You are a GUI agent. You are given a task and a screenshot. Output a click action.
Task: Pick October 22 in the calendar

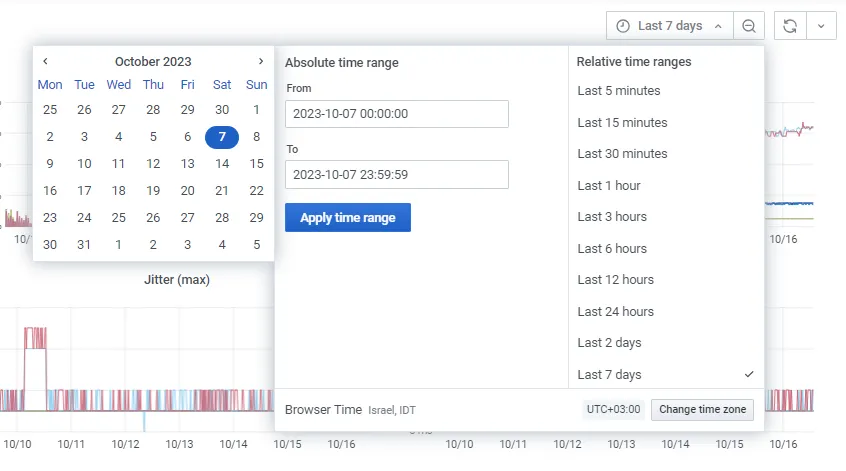[256, 191]
